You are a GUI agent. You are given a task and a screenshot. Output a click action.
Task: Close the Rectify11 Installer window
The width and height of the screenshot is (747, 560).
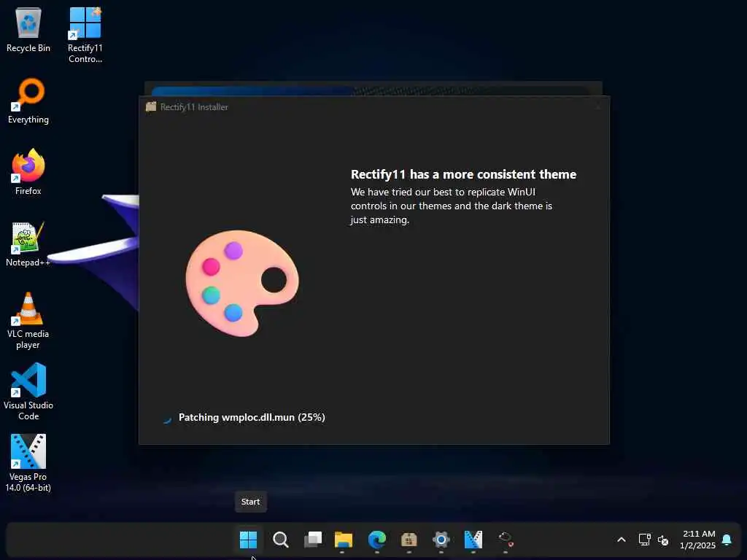coord(598,107)
